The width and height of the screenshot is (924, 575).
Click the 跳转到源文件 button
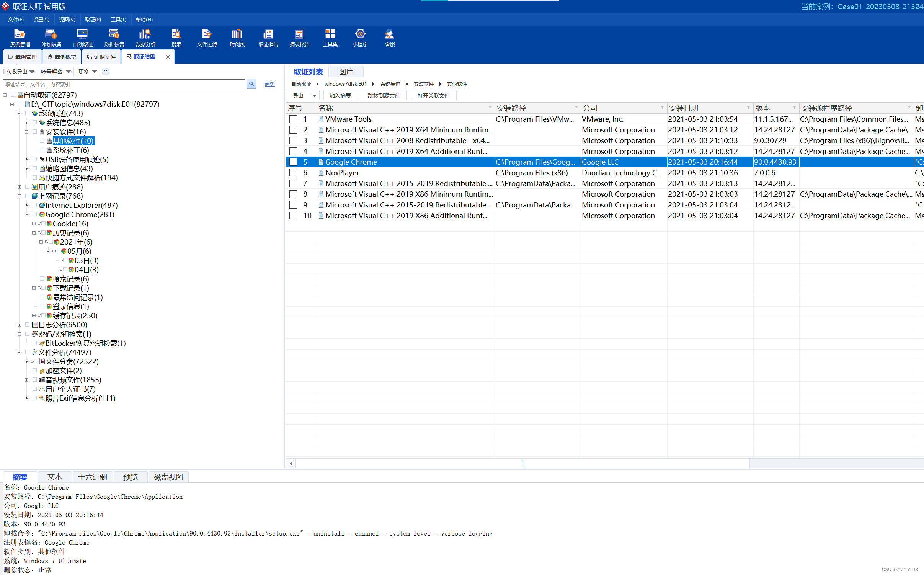point(384,96)
